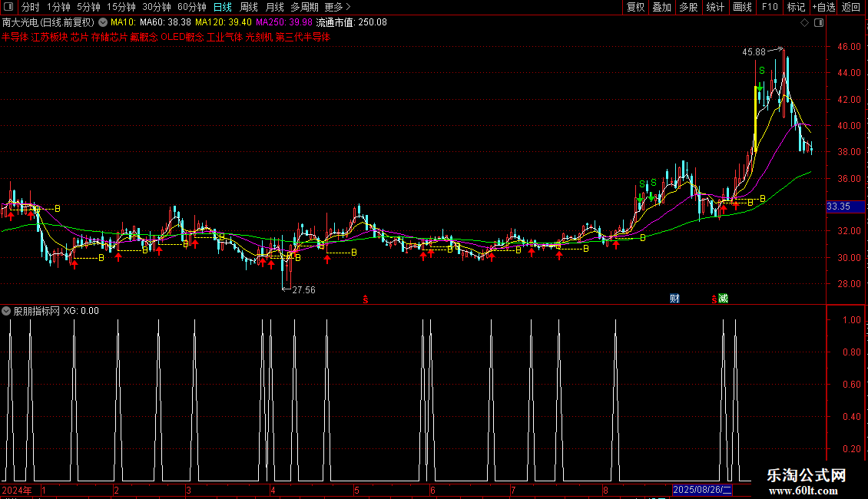868x499 pixels.
Task: Select the 日线 daily tab
Action: pyautogui.click(x=223, y=7)
